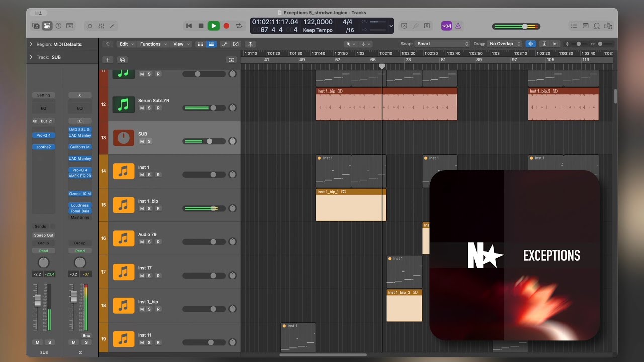Show Quick Help
Screen dimensions: 644x362
click(x=58, y=26)
